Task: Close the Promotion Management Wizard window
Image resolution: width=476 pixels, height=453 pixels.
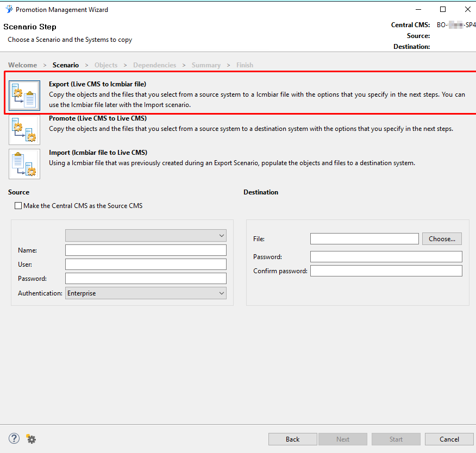Action: [467, 9]
